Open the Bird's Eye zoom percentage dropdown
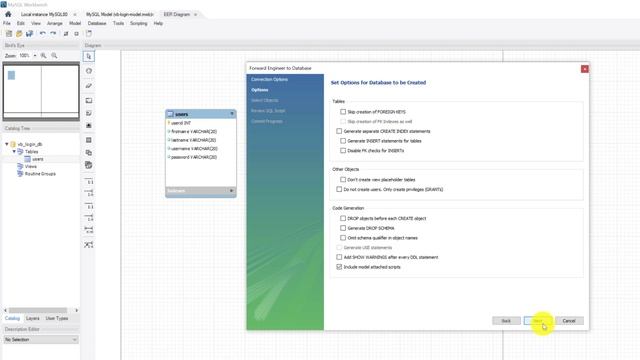Viewport: 640px width, 360px height. pos(35,56)
